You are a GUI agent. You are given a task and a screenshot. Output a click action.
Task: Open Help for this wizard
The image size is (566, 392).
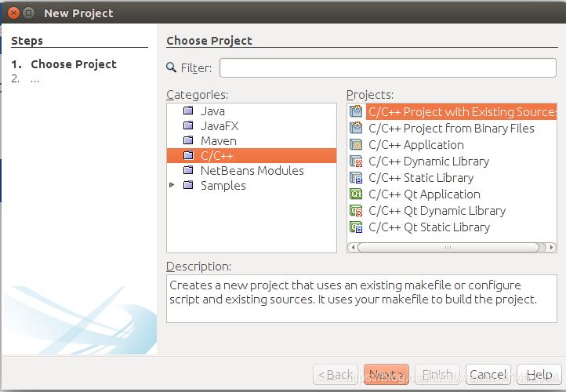539,375
